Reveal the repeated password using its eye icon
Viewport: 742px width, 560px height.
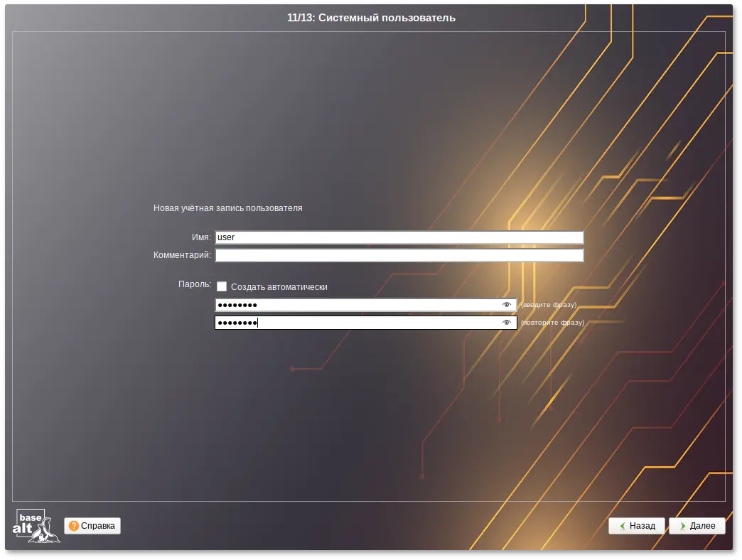[x=506, y=323]
